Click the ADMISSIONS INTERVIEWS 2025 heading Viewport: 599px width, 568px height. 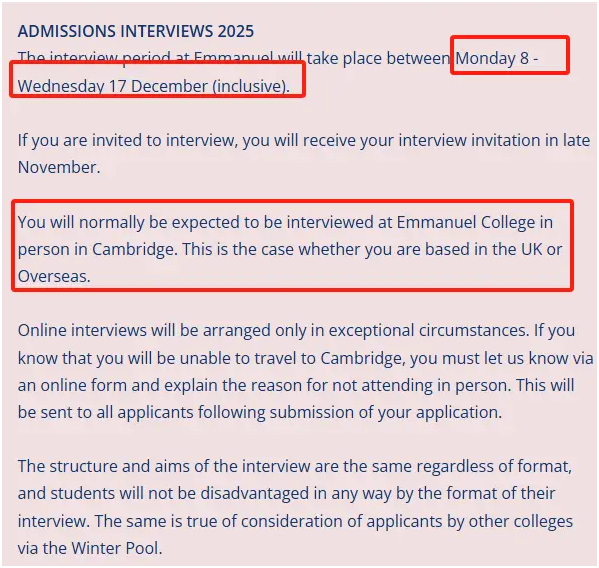136,31
